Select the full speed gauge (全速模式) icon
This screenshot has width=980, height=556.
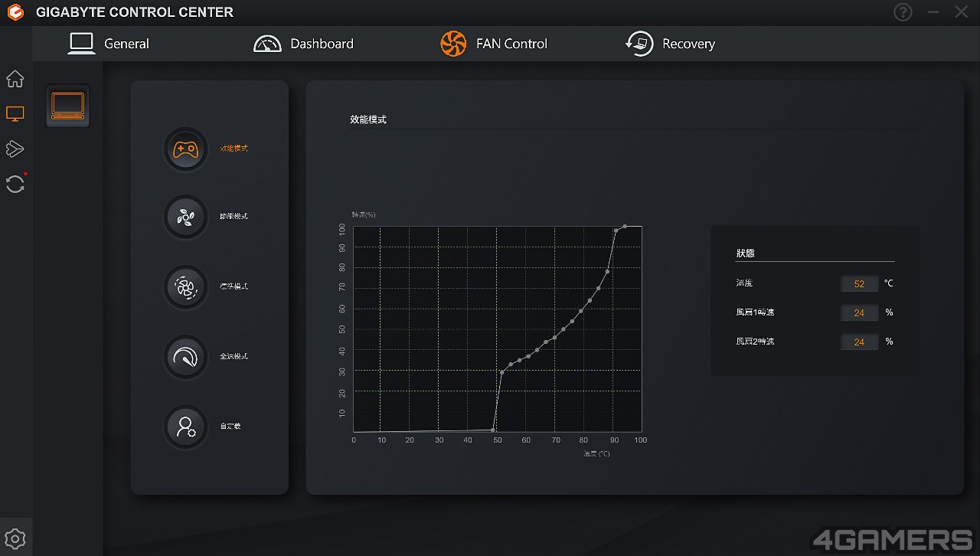[186, 356]
